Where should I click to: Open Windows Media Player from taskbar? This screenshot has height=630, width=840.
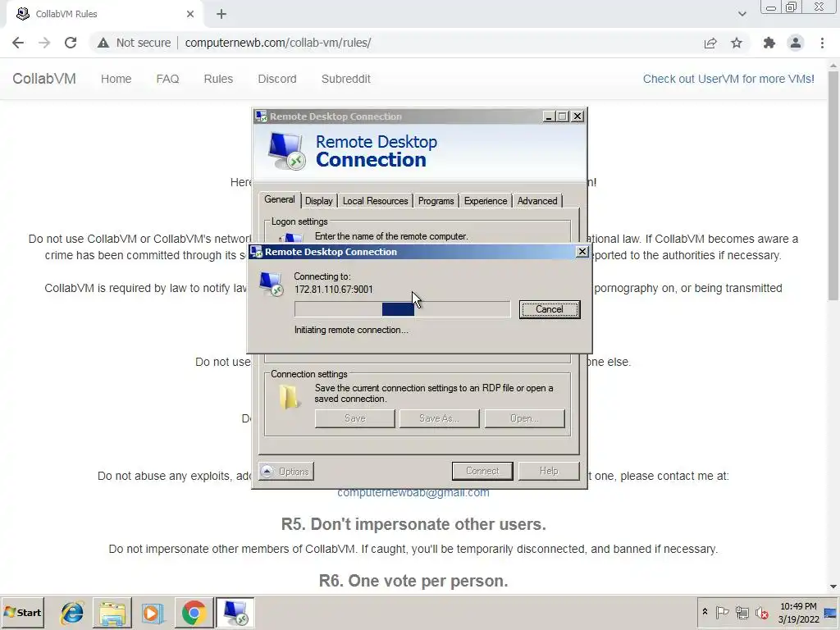153,612
